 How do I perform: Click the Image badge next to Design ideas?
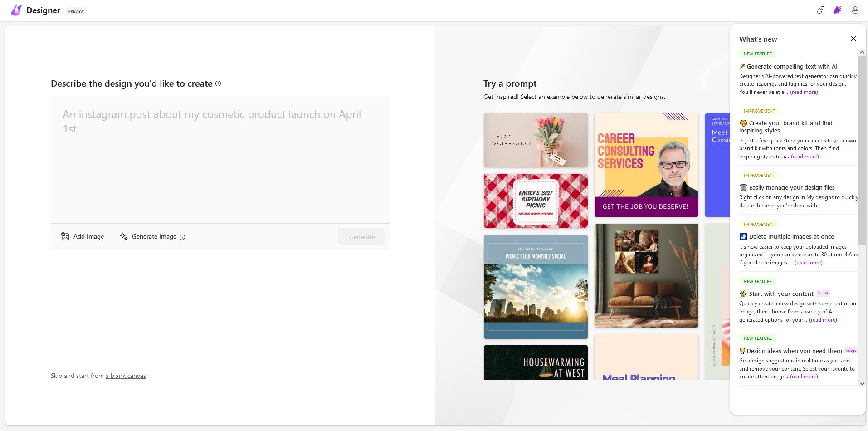pyautogui.click(x=851, y=350)
